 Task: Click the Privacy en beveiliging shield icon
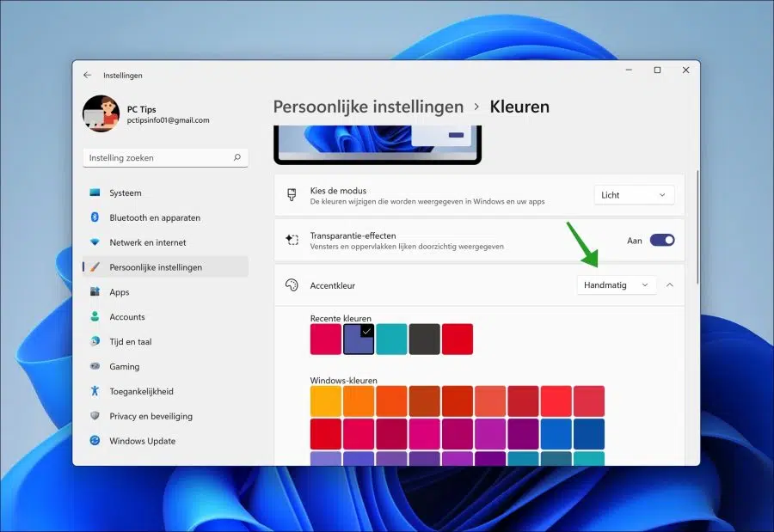pos(95,415)
